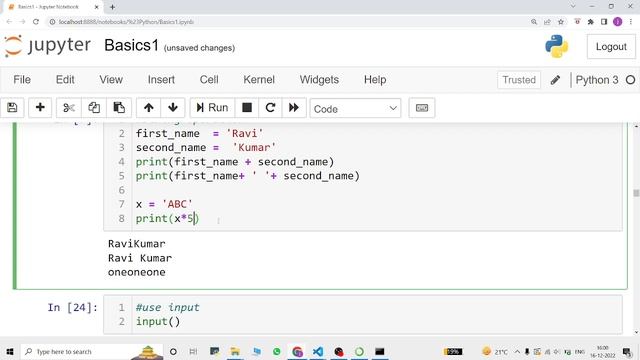Open the purple Chrome profile avatar
The height and width of the screenshot is (360, 640).
coord(618,22)
